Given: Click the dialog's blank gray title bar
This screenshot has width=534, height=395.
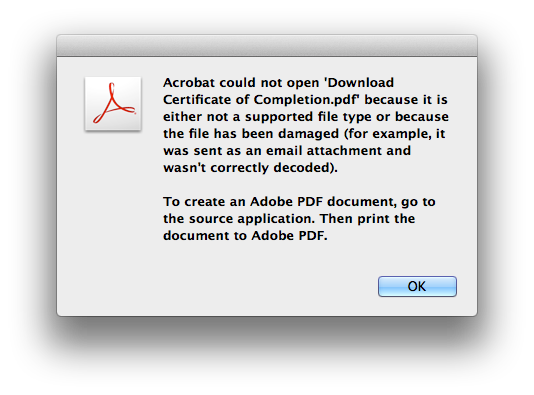Looking at the screenshot, I should 267,45.
